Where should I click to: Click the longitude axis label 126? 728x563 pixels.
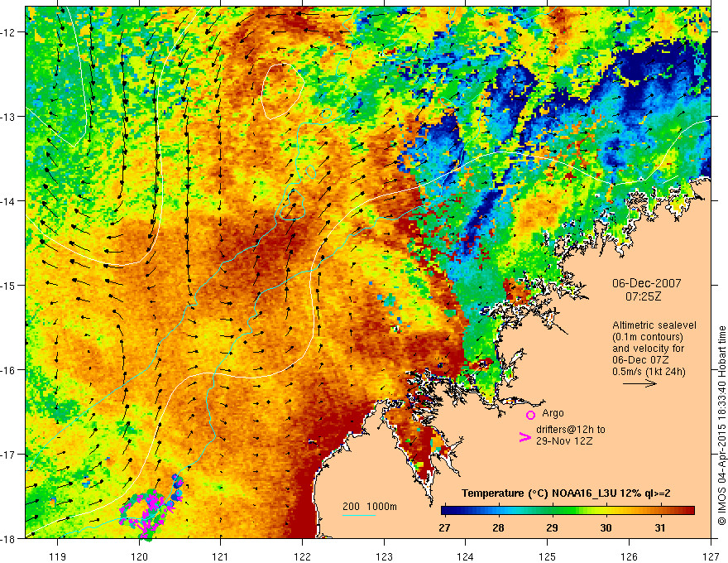[629, 556]
